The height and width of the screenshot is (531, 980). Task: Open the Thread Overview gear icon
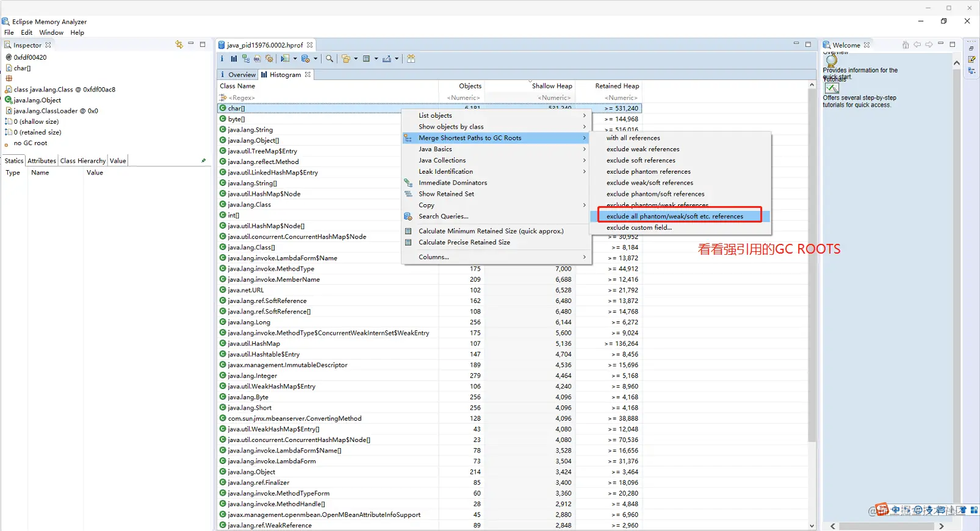tap(269, 59)
